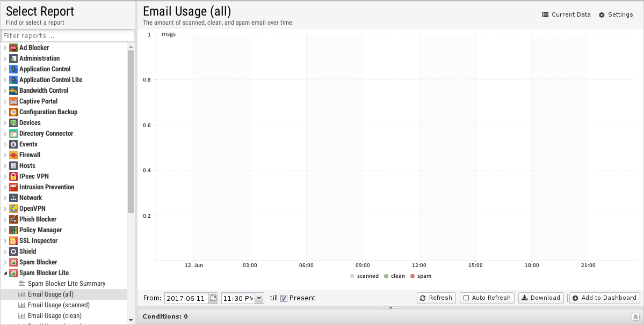The width and height of the screenshot is (644, 325).
Task: Toggle the clean series in legend
Action: (x=394, y=276)
